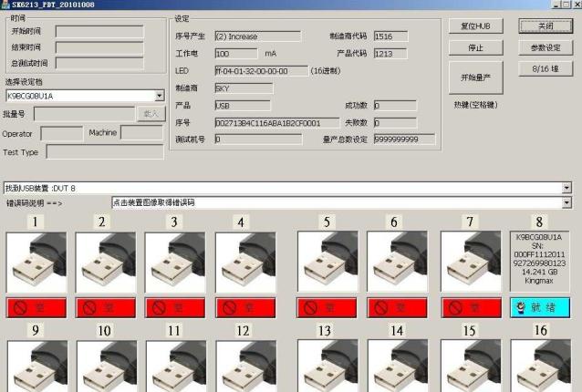
Task: Click USB device image for slot 9
Action: point(37,366)
